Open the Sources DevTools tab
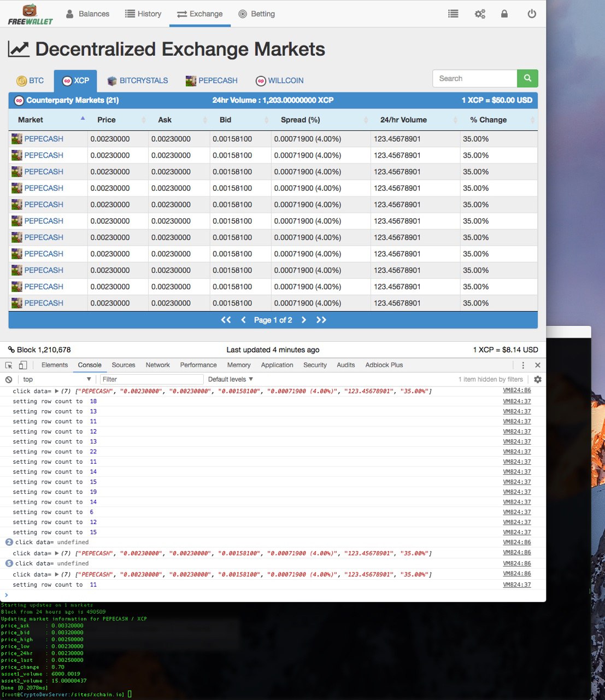The image size is (605, 700). coord(124,365)
